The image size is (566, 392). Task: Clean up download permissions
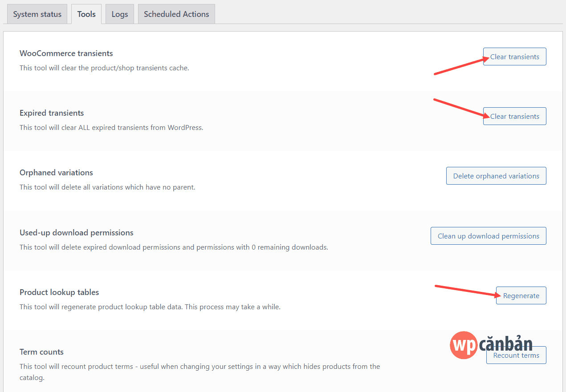488,236
